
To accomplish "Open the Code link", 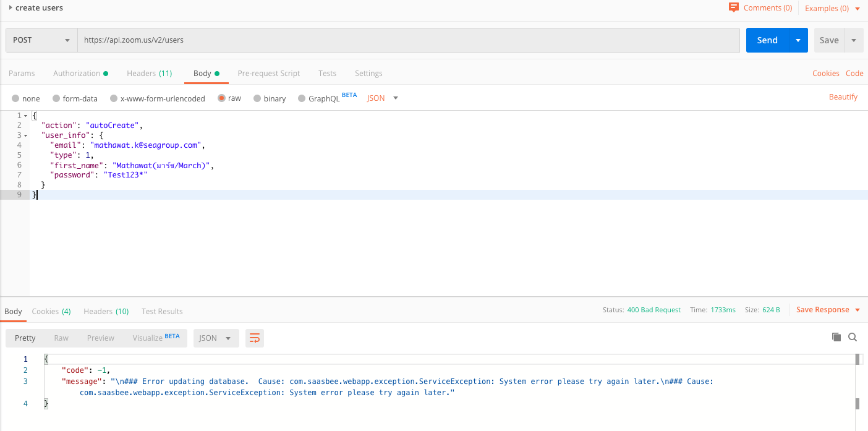I will pos(854,73).
